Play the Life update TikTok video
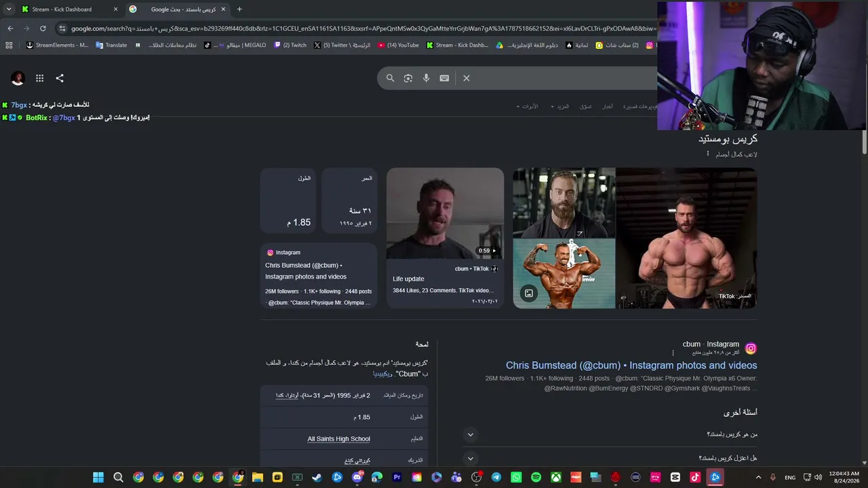 [445, 213]
